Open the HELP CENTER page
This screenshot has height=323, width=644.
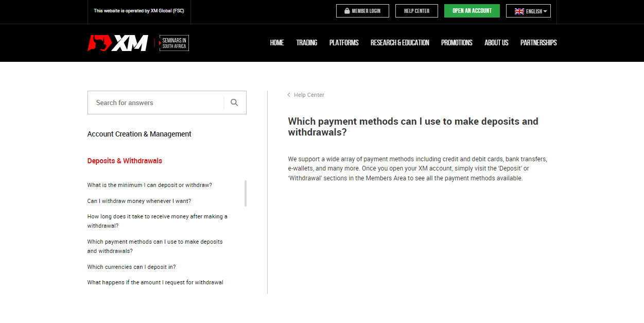[x=416, y=10]
